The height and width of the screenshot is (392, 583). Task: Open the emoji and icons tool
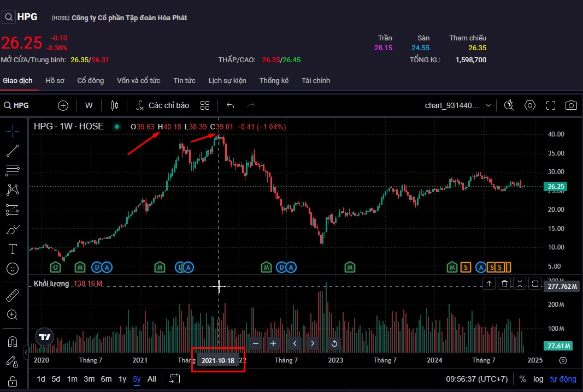click(x=13, y=269)
